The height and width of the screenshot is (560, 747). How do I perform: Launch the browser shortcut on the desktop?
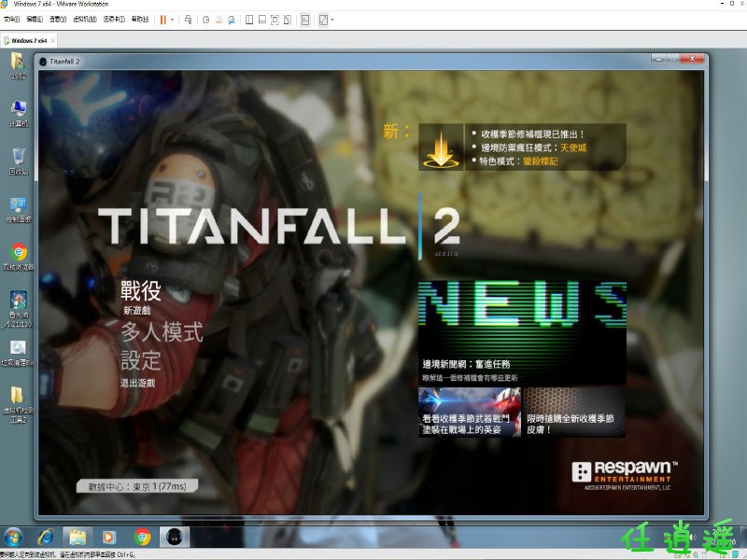coord(18,258)
